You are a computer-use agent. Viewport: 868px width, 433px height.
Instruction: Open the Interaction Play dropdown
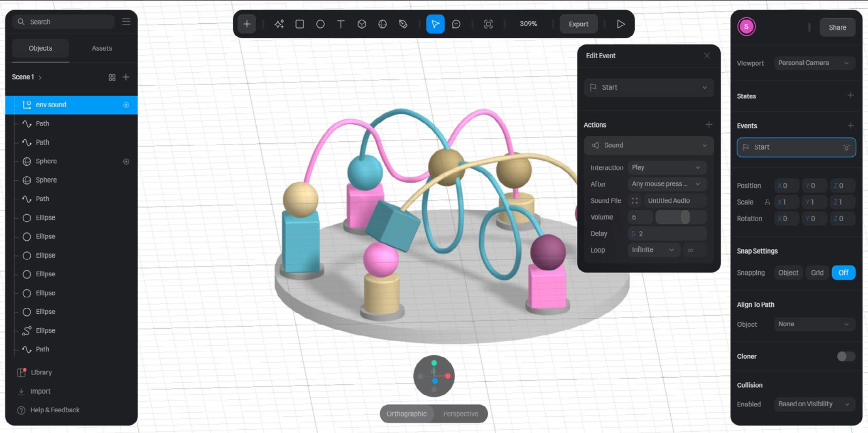[x=666, y=167]
